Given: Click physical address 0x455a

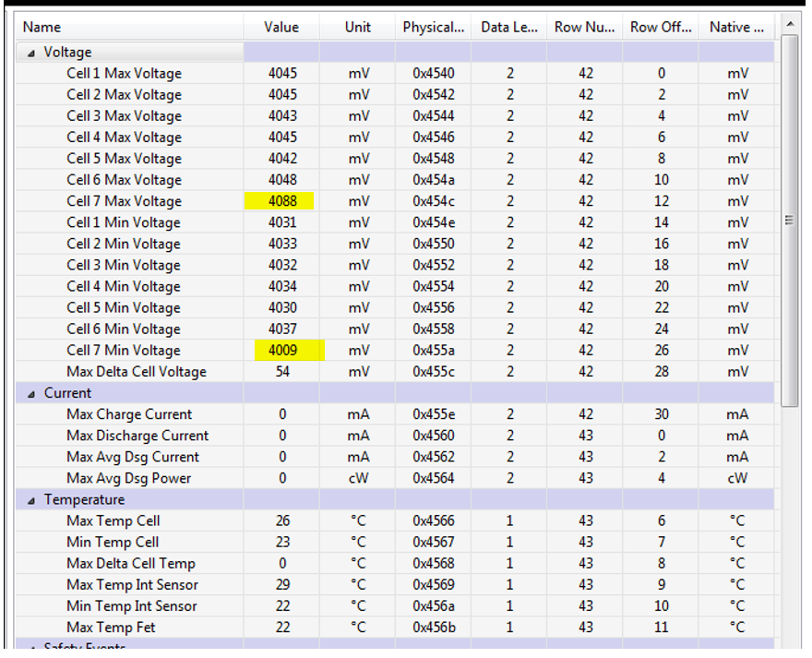Looking at the screenshot, I should [434, 351].
